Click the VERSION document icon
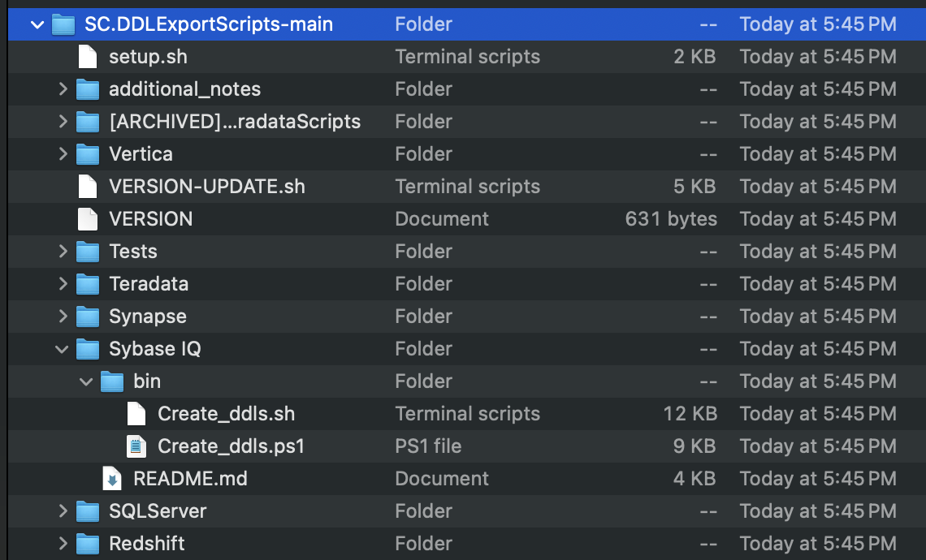The image size is (926, 560). point(87,219)
